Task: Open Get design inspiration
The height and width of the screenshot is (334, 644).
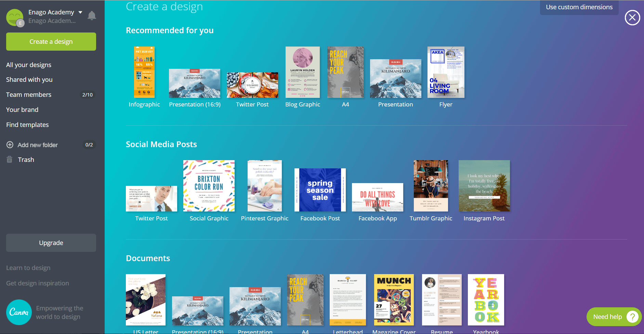Action: click(38, 283)
